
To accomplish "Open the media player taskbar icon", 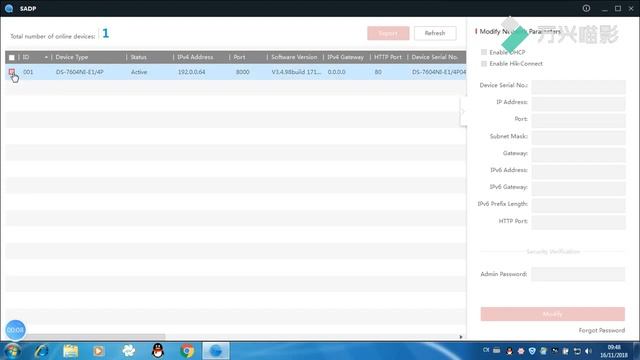I will click(98, 351).
